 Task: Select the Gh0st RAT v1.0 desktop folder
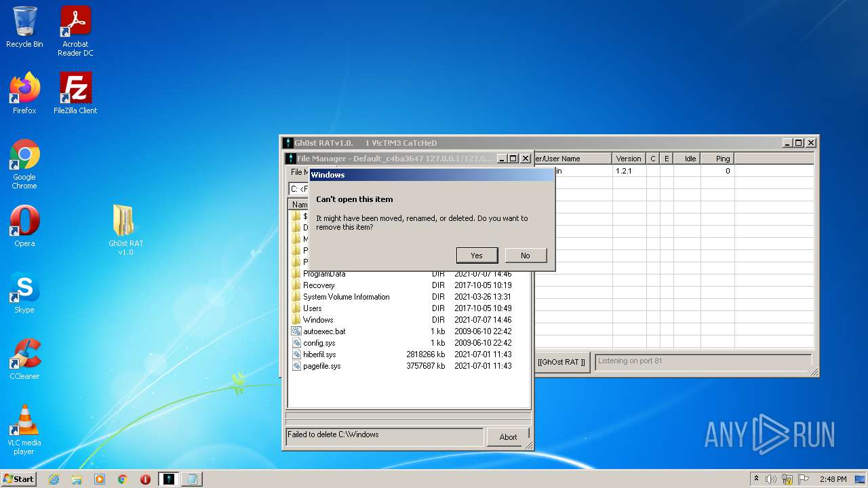[x=125, y=230]
